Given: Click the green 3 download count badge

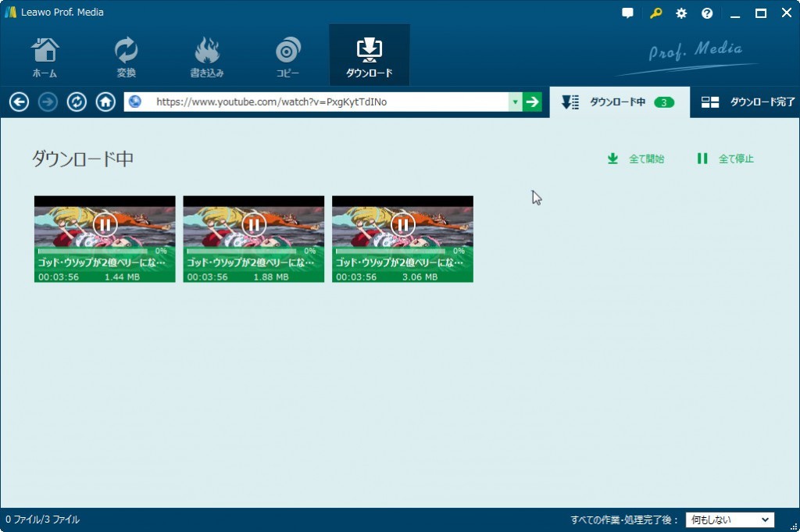Looking at the screenshot, I should pyautogui.click(x=664, y=102).
